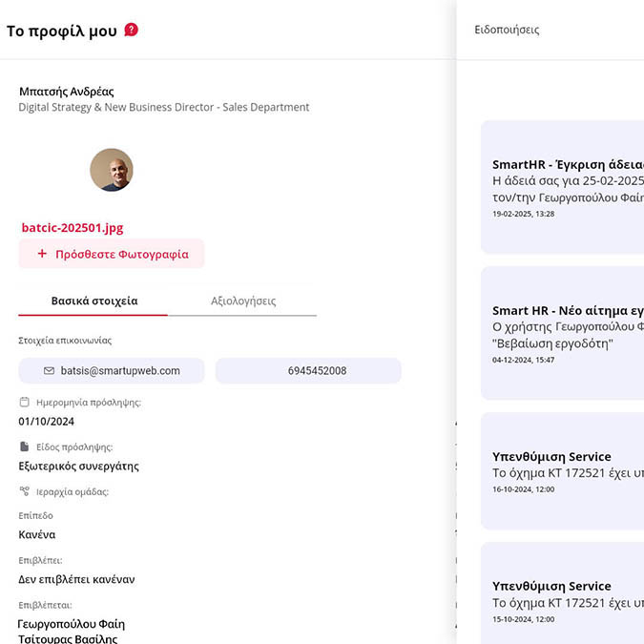Open the Smart HR Νέο αίτημα notification

click(x=563, y=333)
